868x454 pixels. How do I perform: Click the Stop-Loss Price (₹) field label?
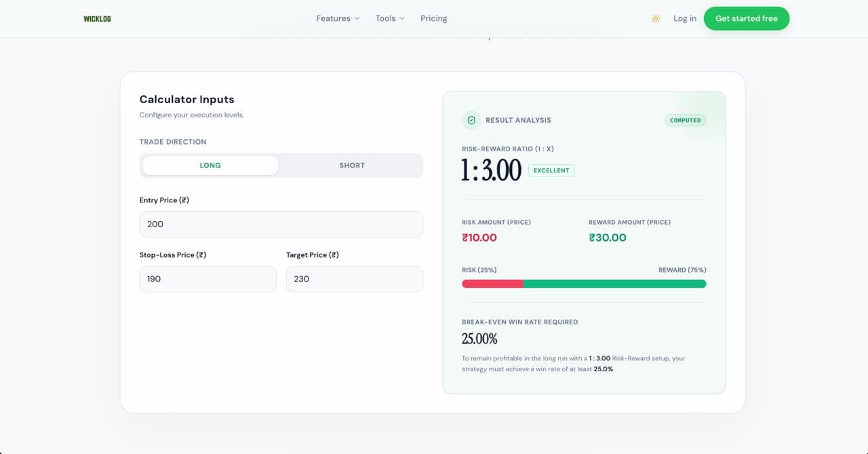tap(173, 255)
